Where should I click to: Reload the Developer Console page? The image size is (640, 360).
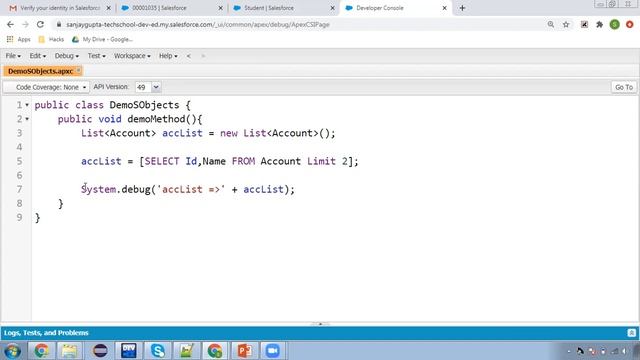click(40, 24)
